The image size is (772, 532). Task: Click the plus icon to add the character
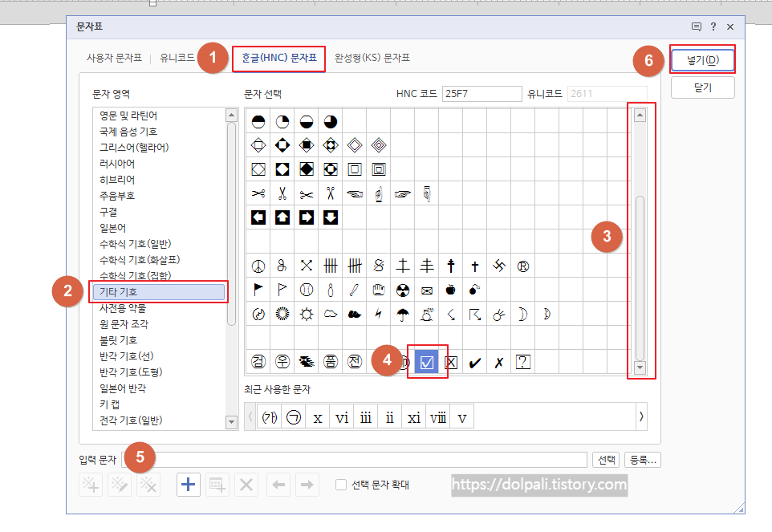pos(189,484)
